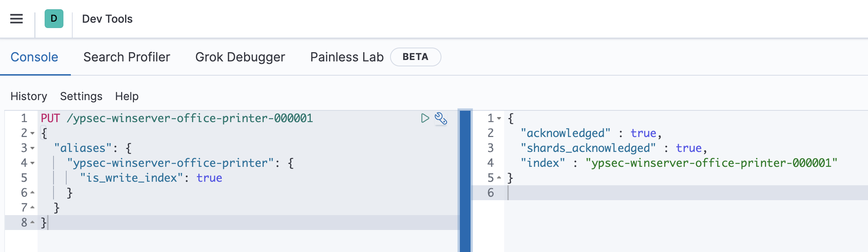Run the PUT request with play icon
The image size is (868, 252).
(x=425, y=118)
